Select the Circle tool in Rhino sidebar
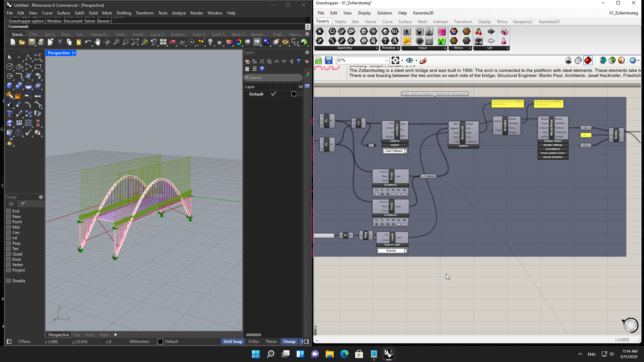Image resolution: width=644 pixels, height=362 pixels. pos(10,67)
